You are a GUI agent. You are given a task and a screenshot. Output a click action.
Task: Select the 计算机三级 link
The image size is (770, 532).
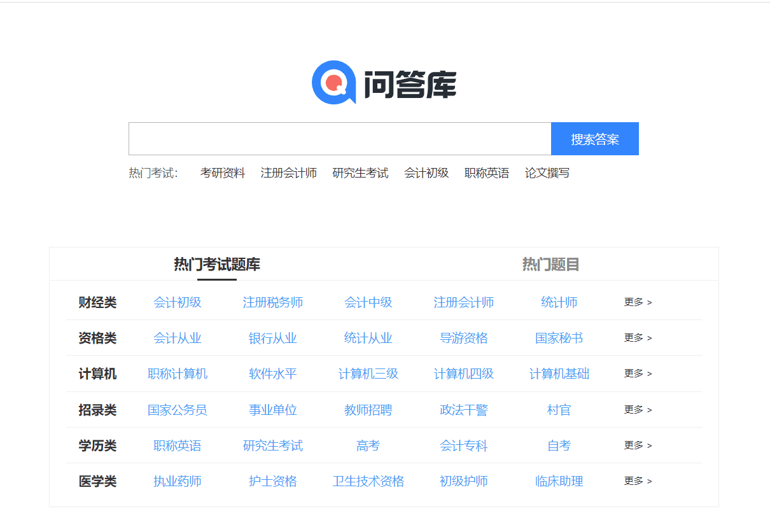click(x=368, y=374)
